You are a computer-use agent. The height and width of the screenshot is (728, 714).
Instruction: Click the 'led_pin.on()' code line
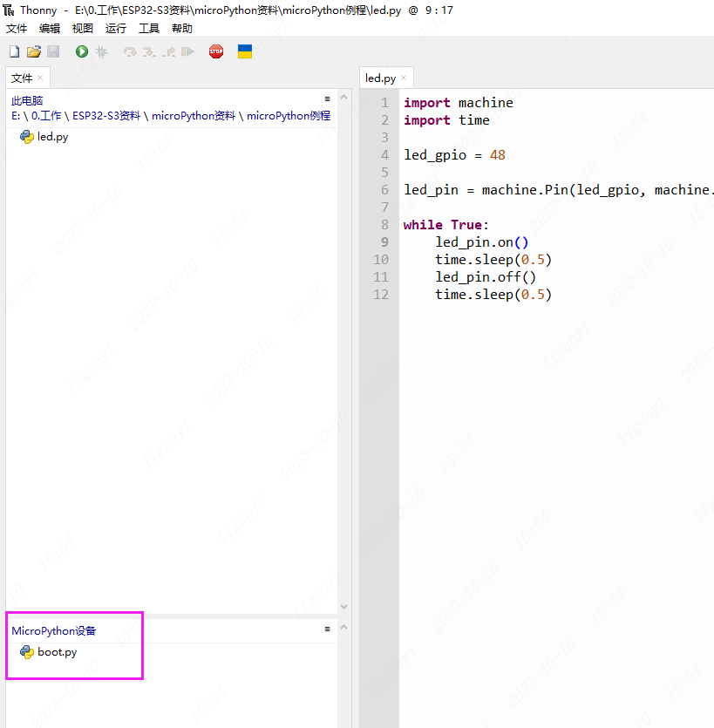482,242
